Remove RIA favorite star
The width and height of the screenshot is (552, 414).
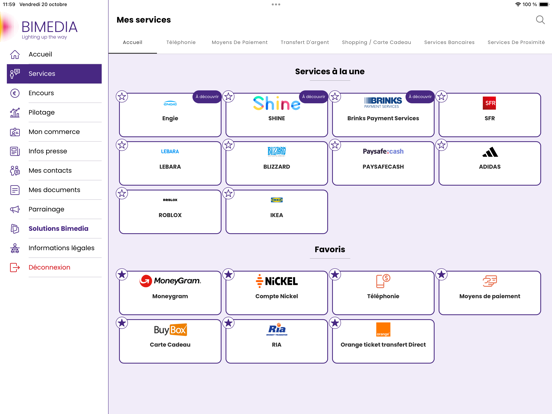pyautogui.click(x=228, y=322)
